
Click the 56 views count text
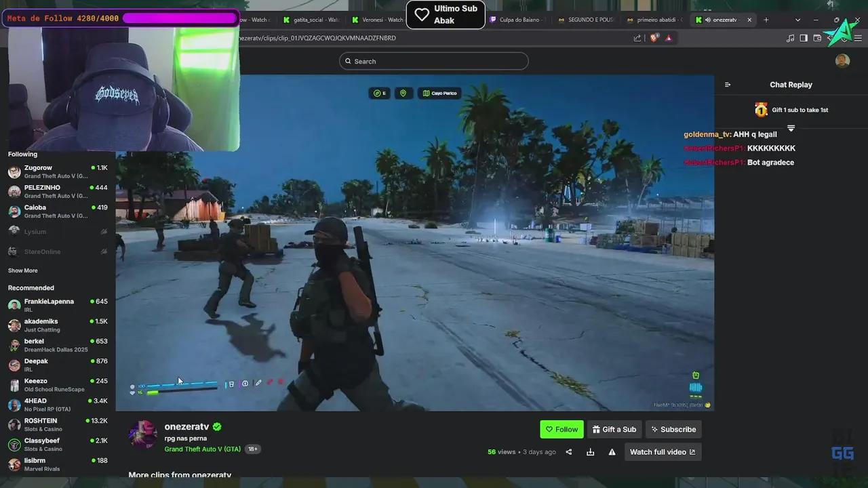pos(502,452)
